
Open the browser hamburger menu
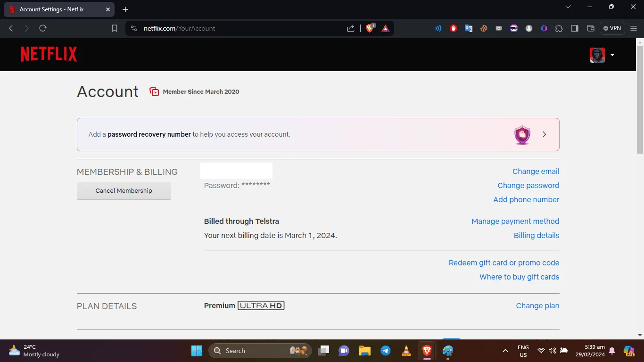point(634,28)
